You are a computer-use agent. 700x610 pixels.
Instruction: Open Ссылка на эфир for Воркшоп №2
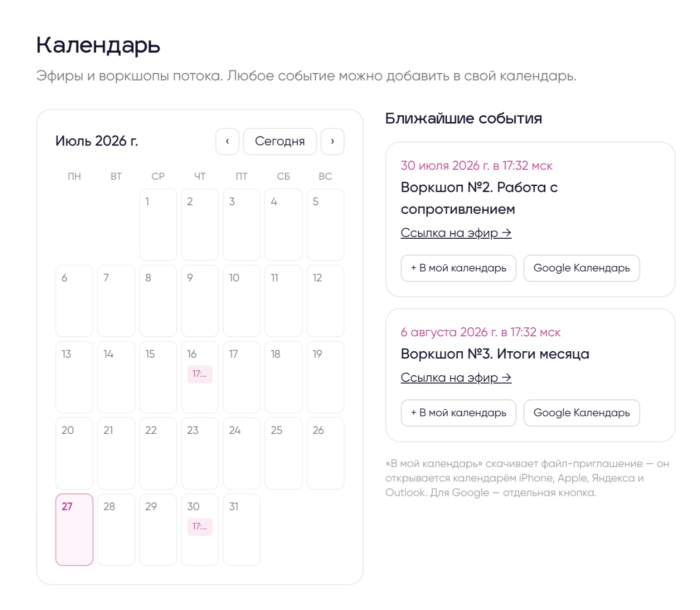tap(456, 233)
